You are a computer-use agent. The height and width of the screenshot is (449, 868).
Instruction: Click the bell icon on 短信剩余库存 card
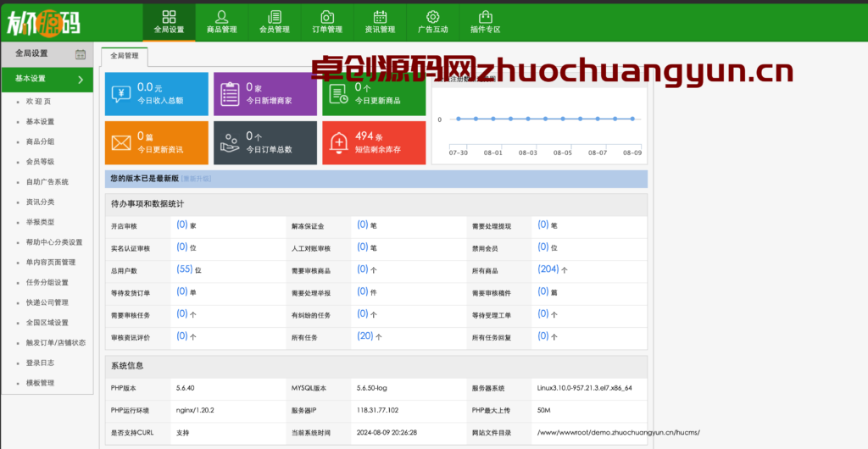coord(338,142)
